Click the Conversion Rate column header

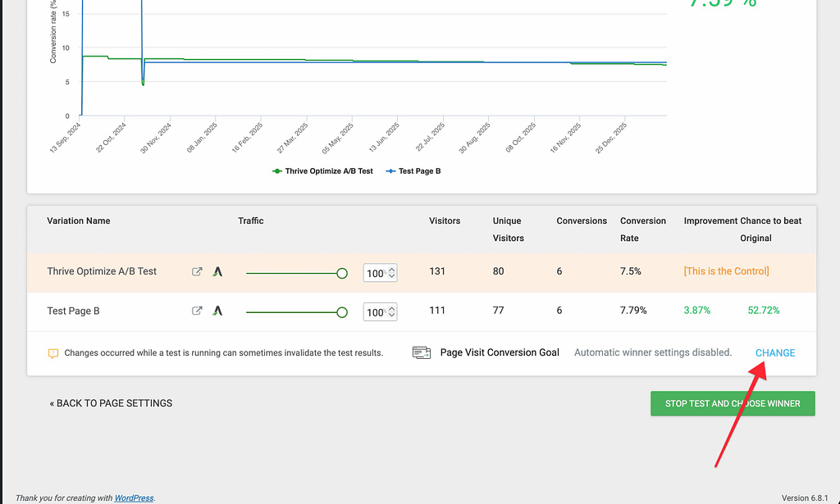point(643,229)
